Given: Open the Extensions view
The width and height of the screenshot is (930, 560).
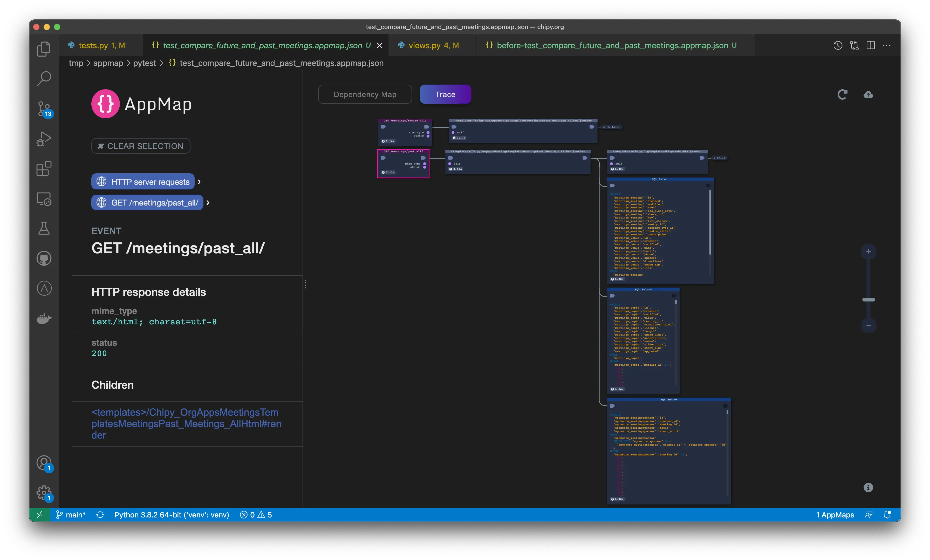Looking at the screenshot, I should pyautogui.click(x=44, y=169).
